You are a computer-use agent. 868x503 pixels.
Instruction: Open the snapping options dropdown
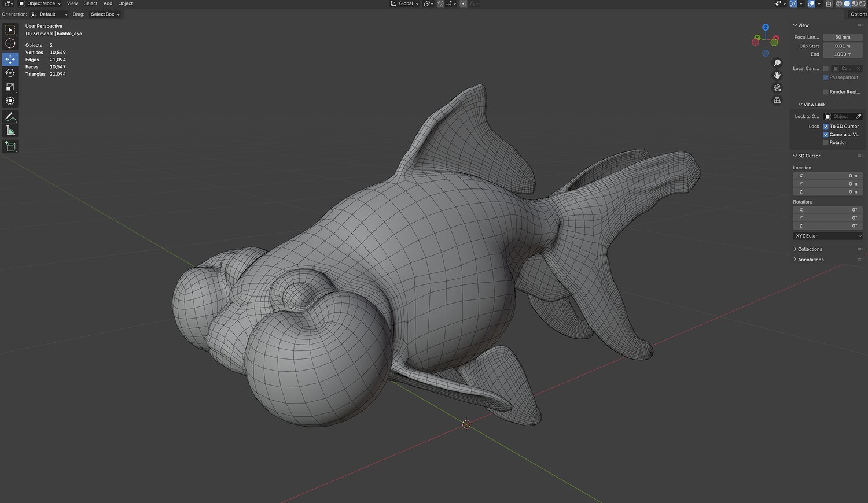[x=451, y=3]
